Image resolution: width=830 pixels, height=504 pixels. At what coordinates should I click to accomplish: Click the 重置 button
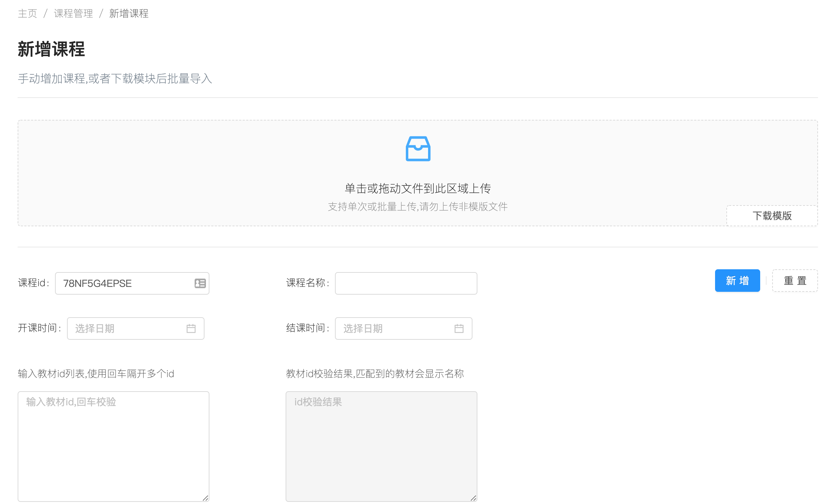coord(795,281)
